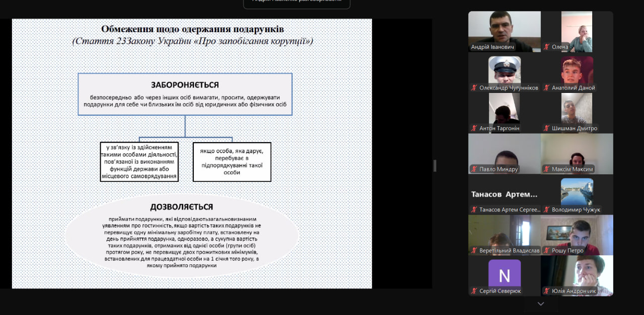Click the name label Олена

[x=560, y=47]
